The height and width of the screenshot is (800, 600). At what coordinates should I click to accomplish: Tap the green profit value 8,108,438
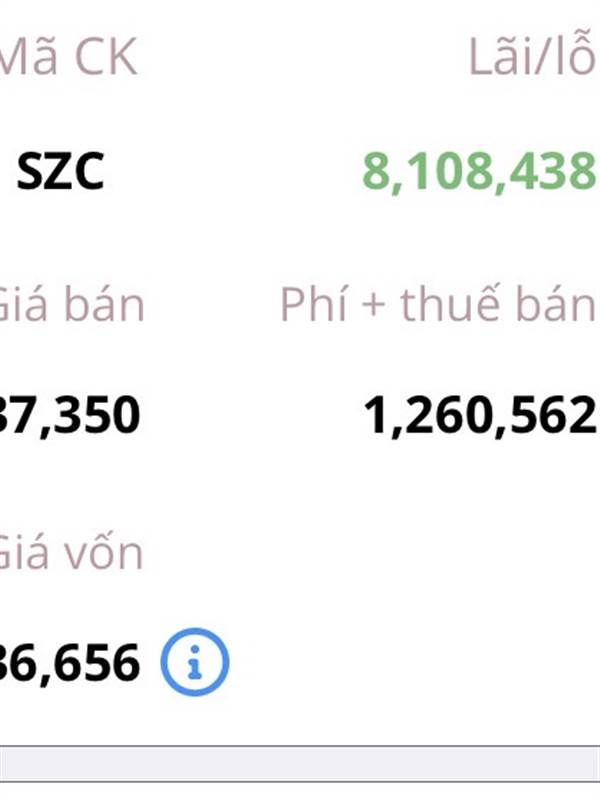click(x=479, y=173)
